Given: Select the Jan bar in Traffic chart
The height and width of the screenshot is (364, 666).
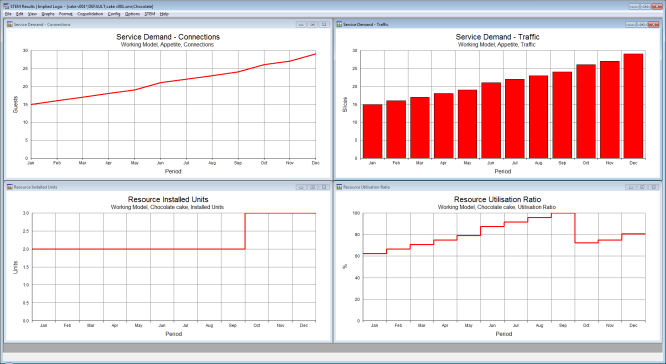Looking at the screenshot, I should pos(373,131).
